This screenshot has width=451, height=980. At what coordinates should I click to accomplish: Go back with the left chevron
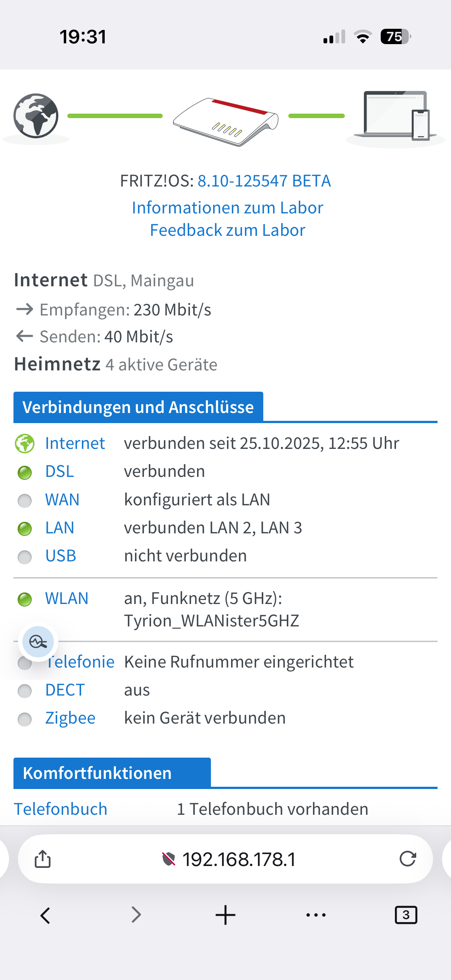click(45, 915)
